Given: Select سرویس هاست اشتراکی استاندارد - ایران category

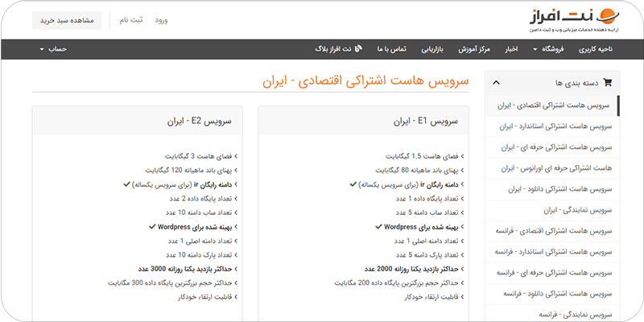Looking at the screenshot, I should [x=553, y=126].
